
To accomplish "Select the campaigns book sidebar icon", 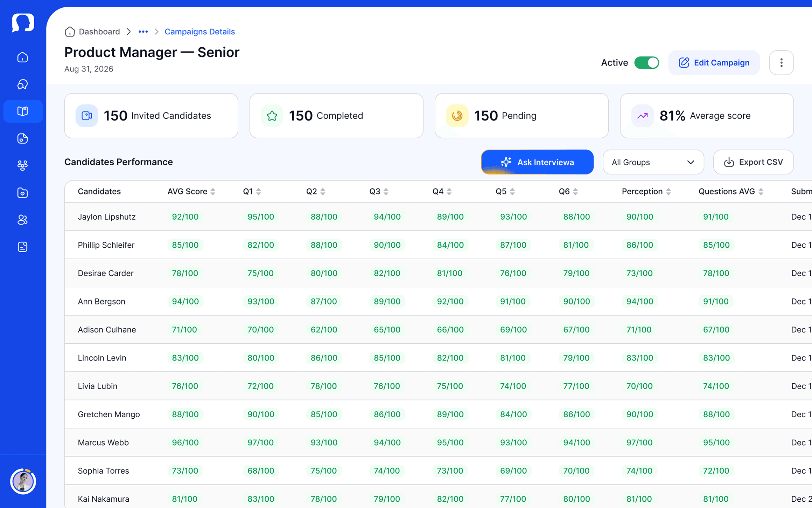I will 23,111.
